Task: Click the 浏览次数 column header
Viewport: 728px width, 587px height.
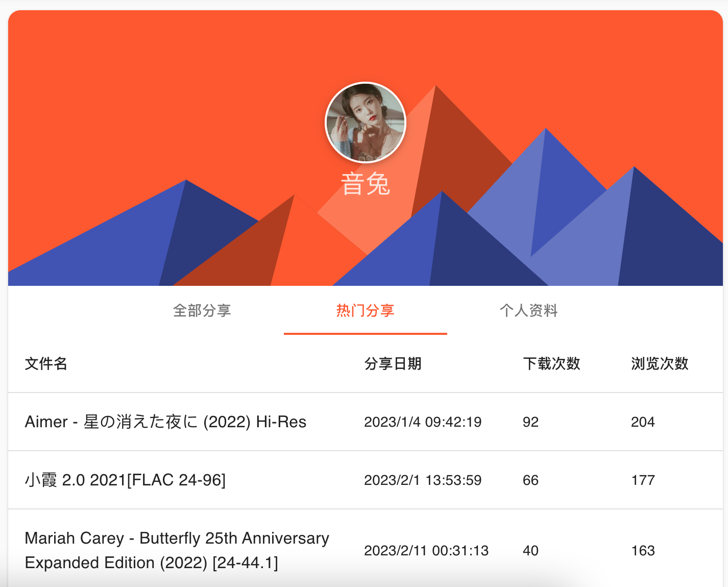Action: (660, 363)
